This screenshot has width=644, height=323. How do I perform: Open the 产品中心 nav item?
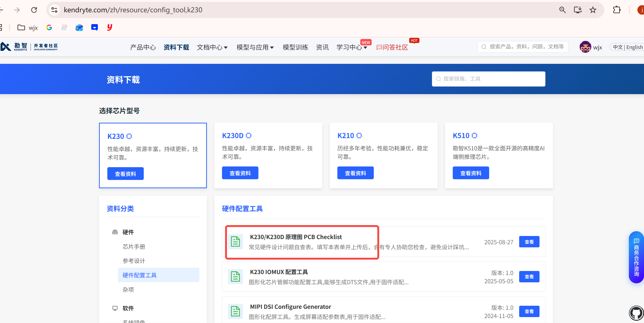pyautogui.click(x=143, y=47)
